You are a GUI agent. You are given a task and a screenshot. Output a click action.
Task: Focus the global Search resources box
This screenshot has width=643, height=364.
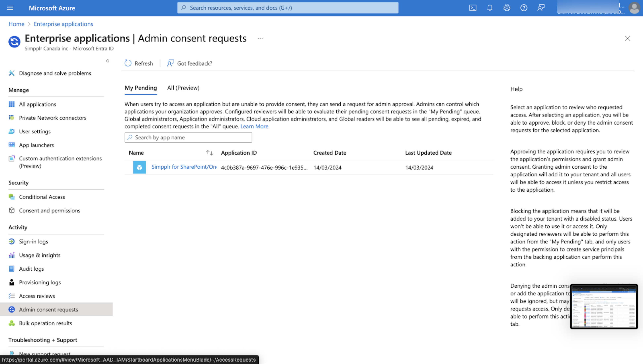click(288, 8)
